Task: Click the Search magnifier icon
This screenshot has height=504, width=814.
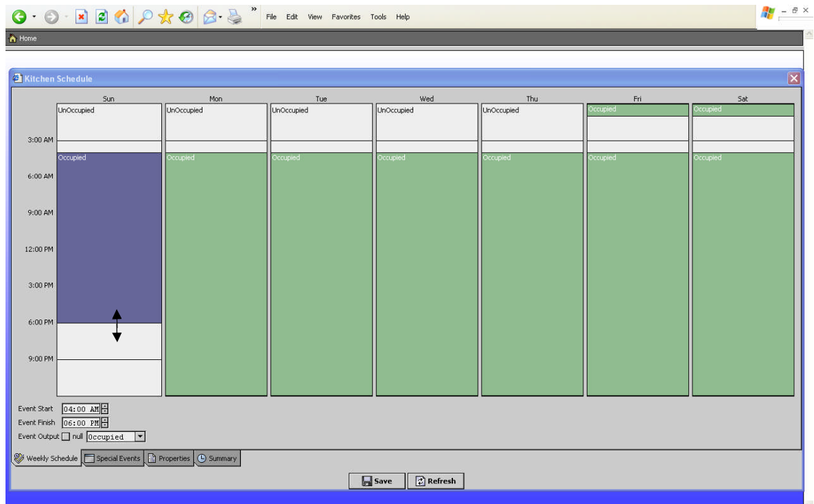Action: (144, 16)
